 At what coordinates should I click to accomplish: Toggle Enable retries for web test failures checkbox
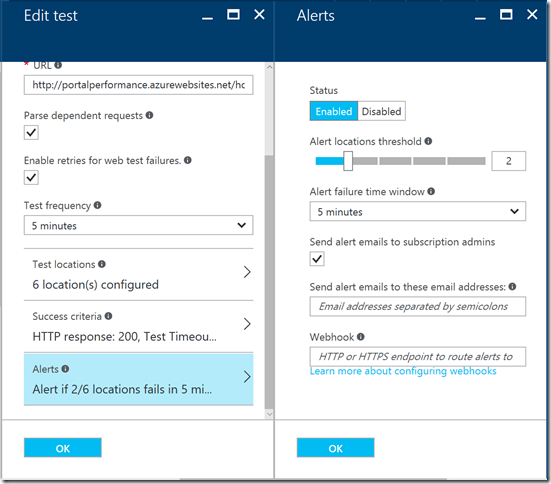(x=31, y=178)
